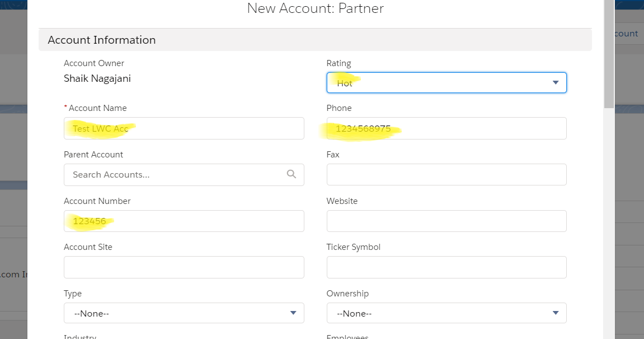The width and height of the screenshot is (644, 339).
Task: Click the empty Fax field
Action: pyautogui.click(x=446, y=175)
